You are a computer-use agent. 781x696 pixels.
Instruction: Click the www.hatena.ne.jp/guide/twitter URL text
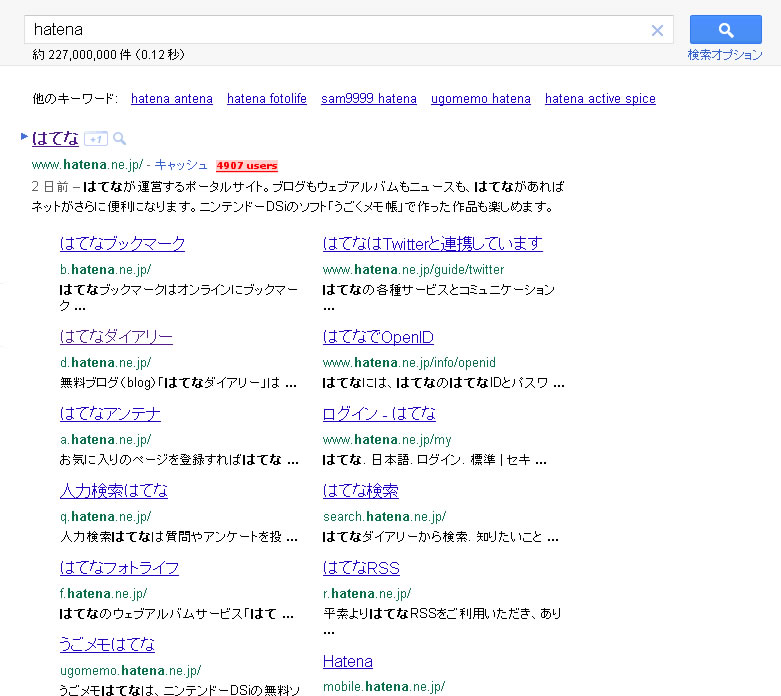pyautogui.click(x=413, y=270)
